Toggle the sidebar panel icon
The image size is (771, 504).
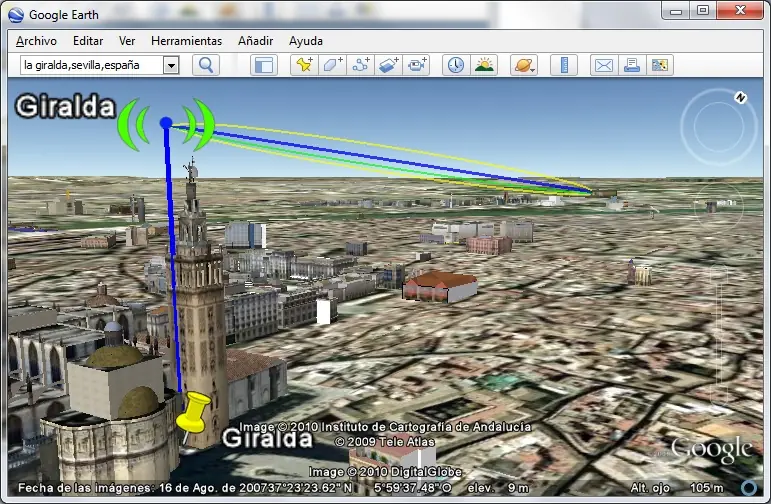pos(264,65)
